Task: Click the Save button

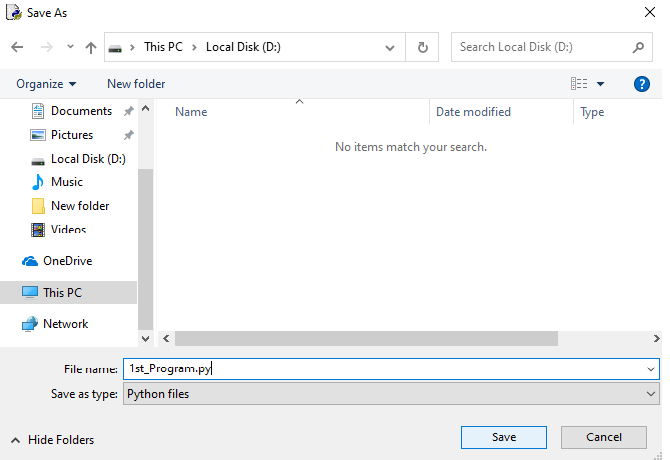Action: point(504,437)
